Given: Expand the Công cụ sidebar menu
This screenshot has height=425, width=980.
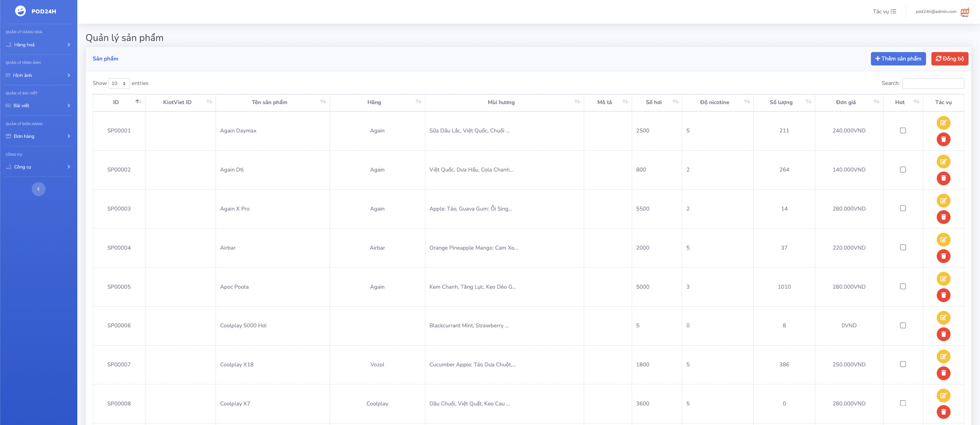Looking at the screenshot, I should point(38,167).
